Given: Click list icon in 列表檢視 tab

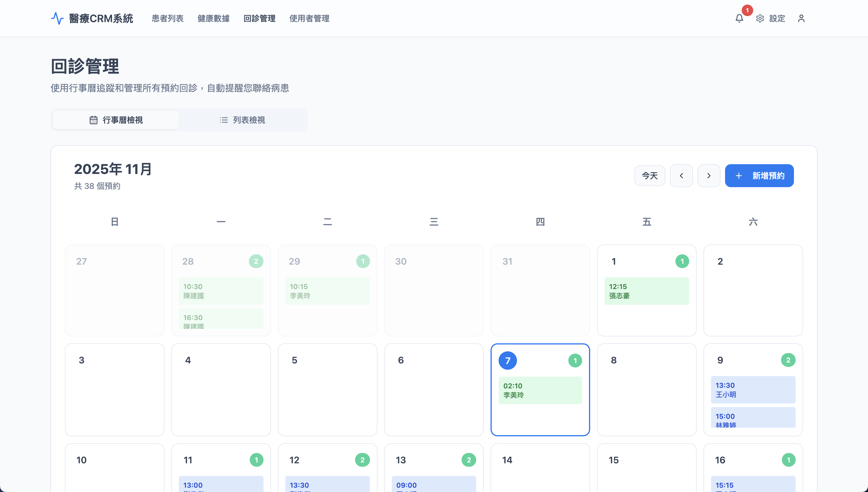Looking at the screenshot, I should pyautogui.click(x=224, y=120).
